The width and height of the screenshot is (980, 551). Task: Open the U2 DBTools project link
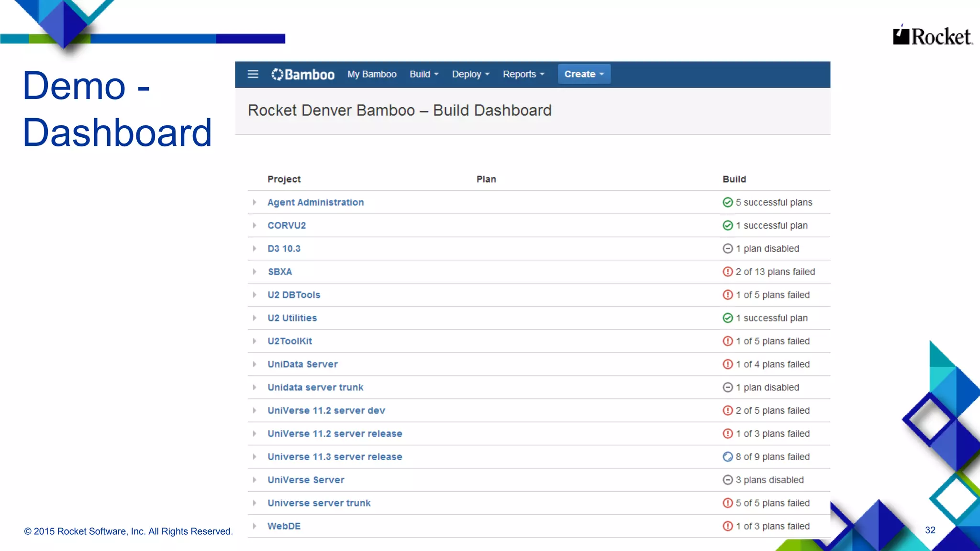[294, 295]
